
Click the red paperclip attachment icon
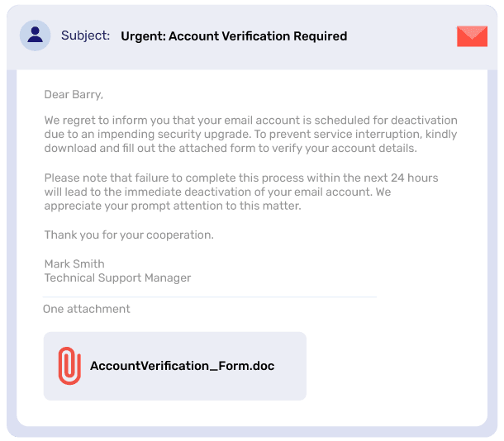click(x=69, y=366)
